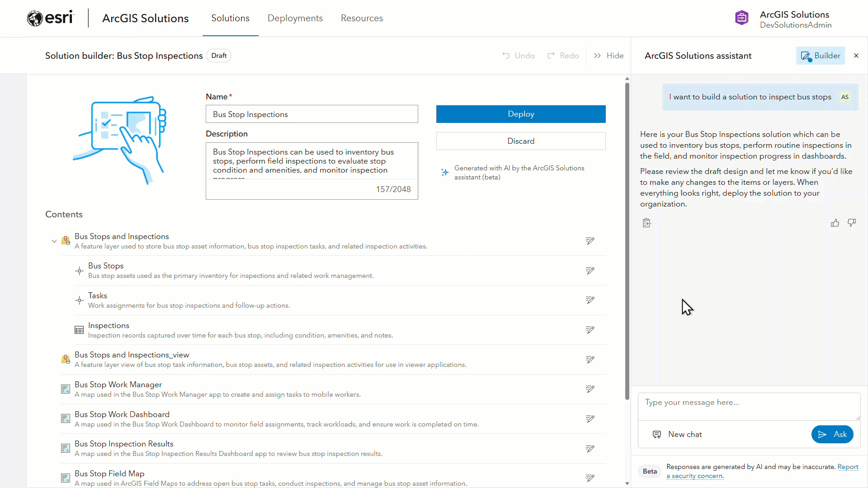Click the Bus Stop Work Manager map icon
This screenshot has width=868, height=488.
tap(66, 389)
